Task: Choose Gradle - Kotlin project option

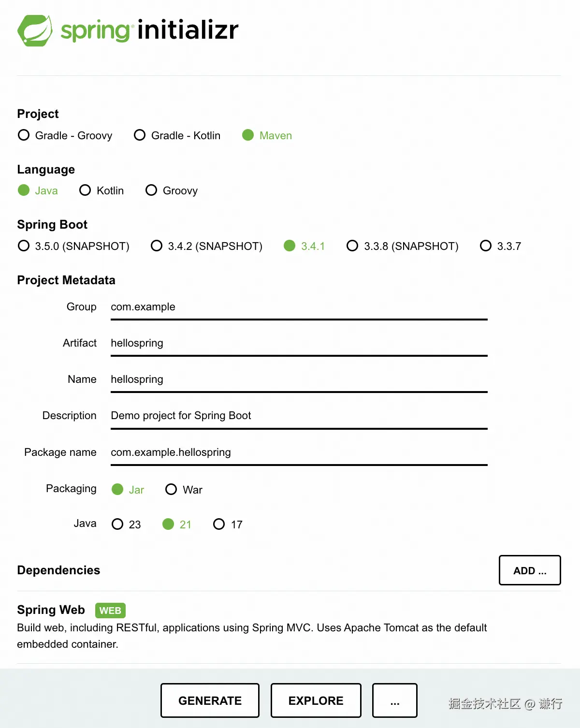Action: [x=140, y=135]
